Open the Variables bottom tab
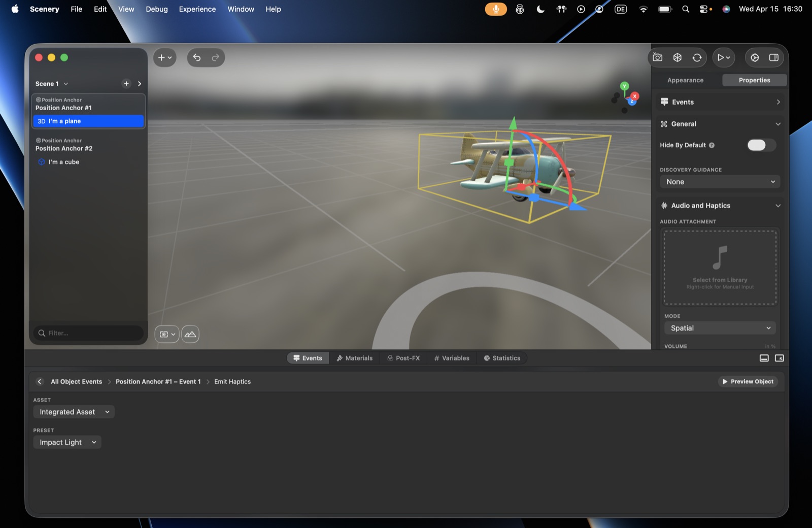This screenshot has width=812, height=528. click(x=452, y=358)
